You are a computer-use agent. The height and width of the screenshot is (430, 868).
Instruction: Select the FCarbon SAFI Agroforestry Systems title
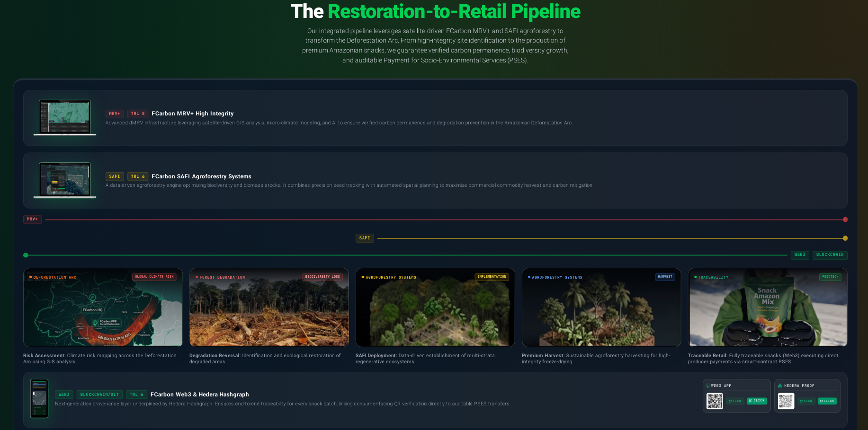[x=201, y=176]
